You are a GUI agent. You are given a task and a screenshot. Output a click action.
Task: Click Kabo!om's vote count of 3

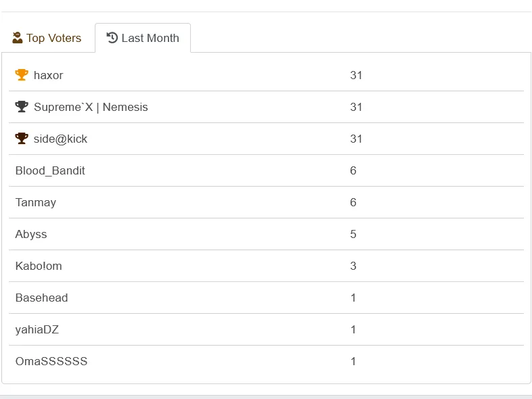coord(353,266)
